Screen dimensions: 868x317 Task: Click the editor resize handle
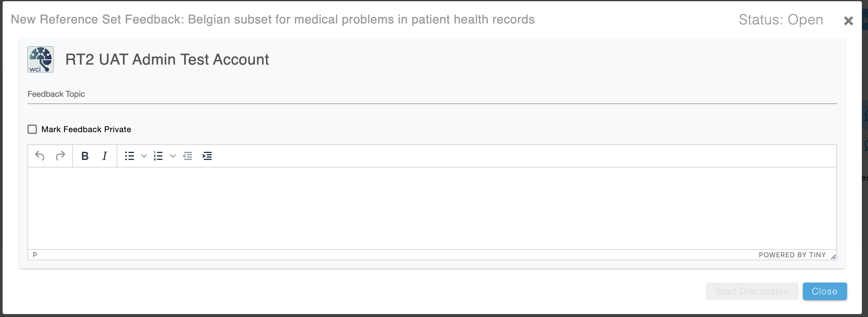833,256
